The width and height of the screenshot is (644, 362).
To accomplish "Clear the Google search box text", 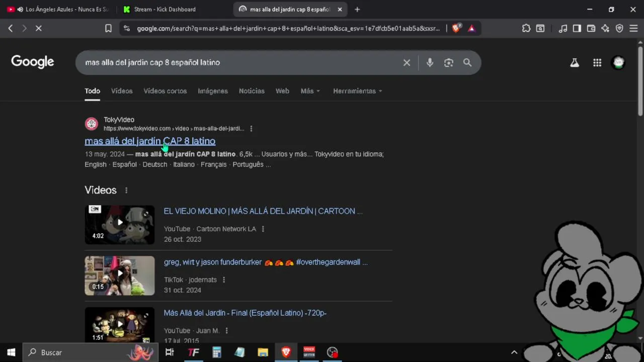I will click(407, 63).
